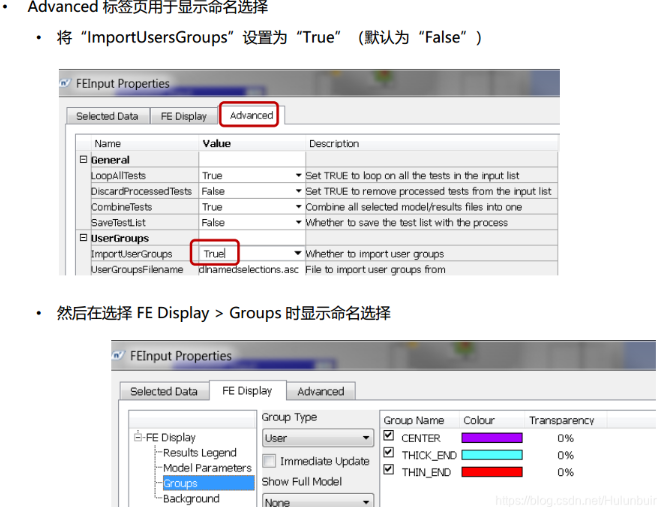This screenshot has height=507, width=660.
Task: Click the purple colour swatch for CENTER
Action: 491,438
